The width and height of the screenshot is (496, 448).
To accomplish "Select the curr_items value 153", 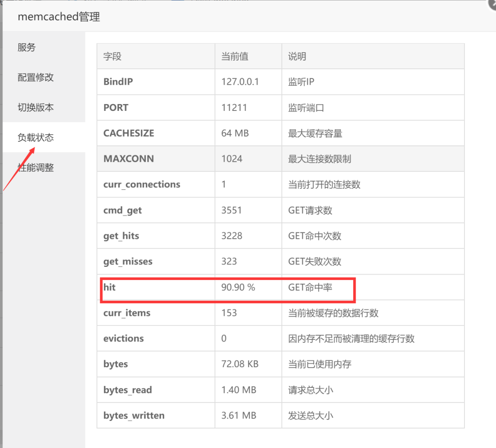I will pos(229,312).
